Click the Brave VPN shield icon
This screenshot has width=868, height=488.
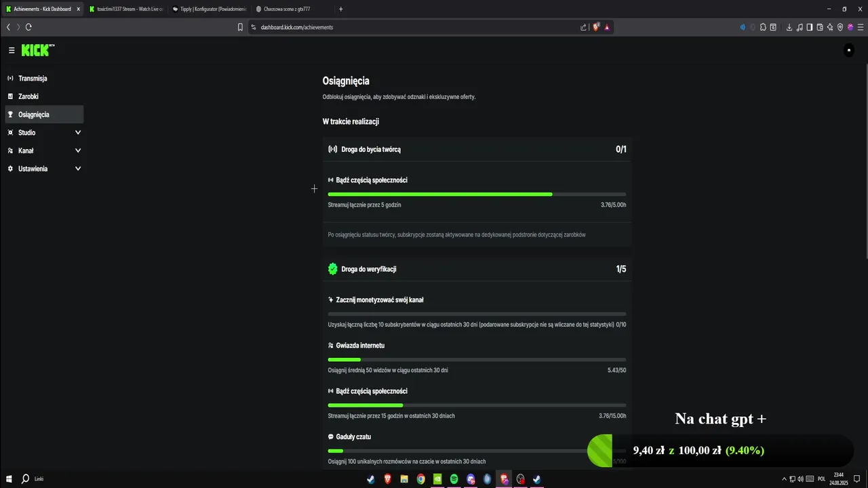(x=840, y=27)
